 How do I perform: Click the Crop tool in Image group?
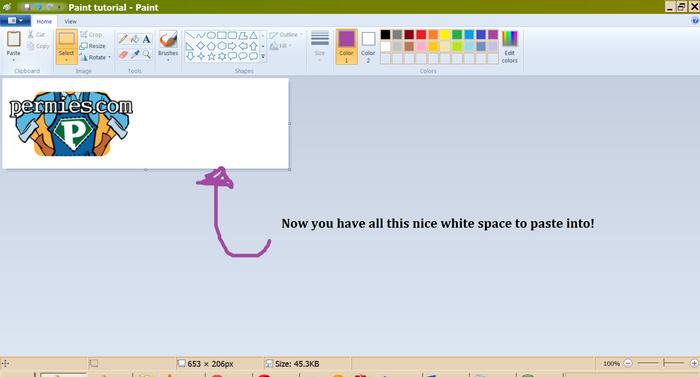(x=91, y=34)
